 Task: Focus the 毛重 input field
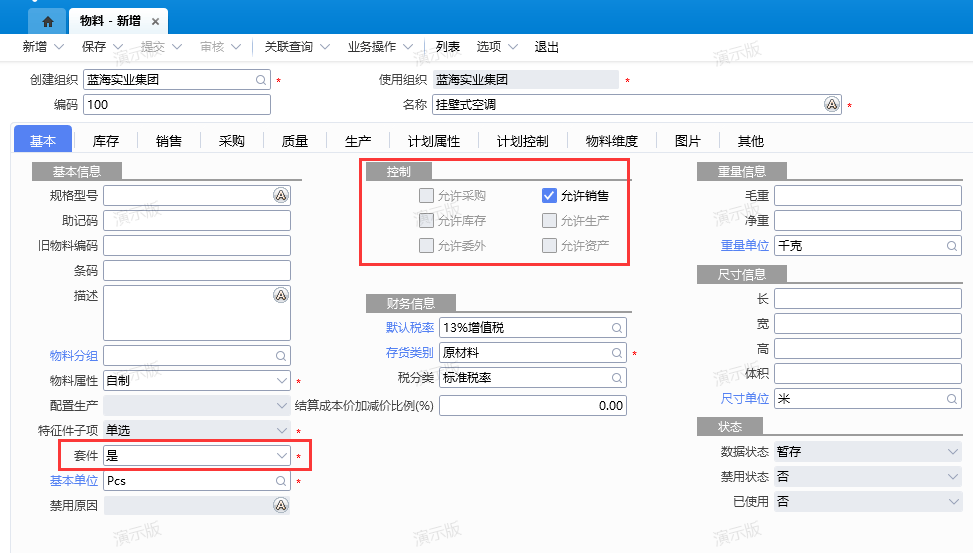(x=868, y=196)
